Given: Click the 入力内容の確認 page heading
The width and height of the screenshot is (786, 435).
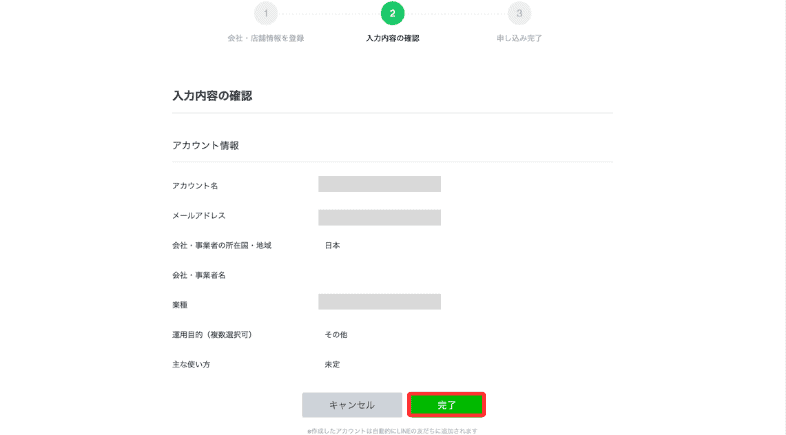Looking at the screenshot, I should 212,96.
